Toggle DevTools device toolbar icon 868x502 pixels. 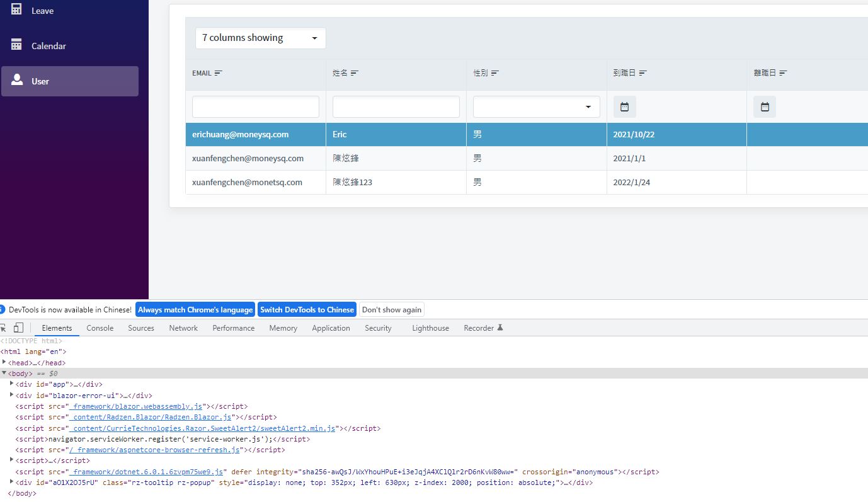click(x=19, y=328)
